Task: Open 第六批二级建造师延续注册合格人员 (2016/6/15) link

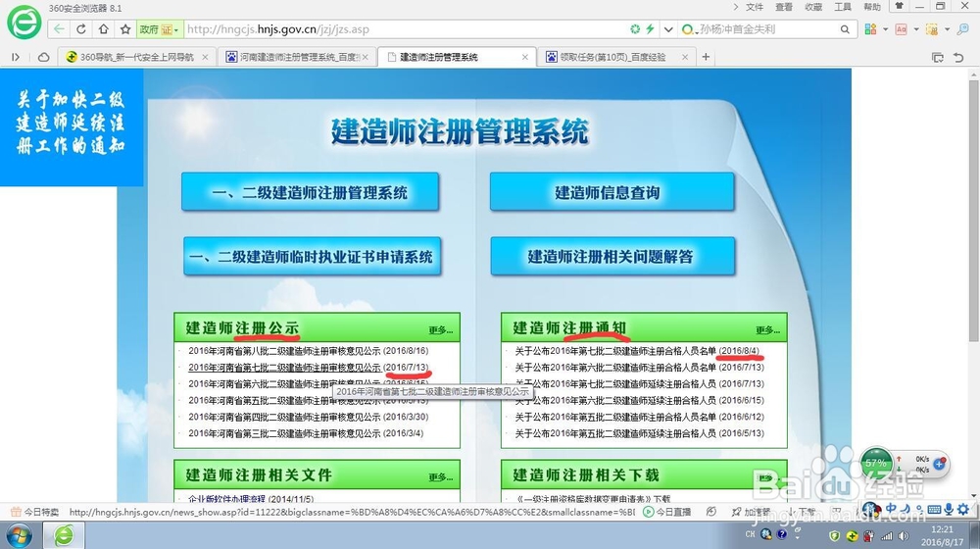Action: point(639,400)
